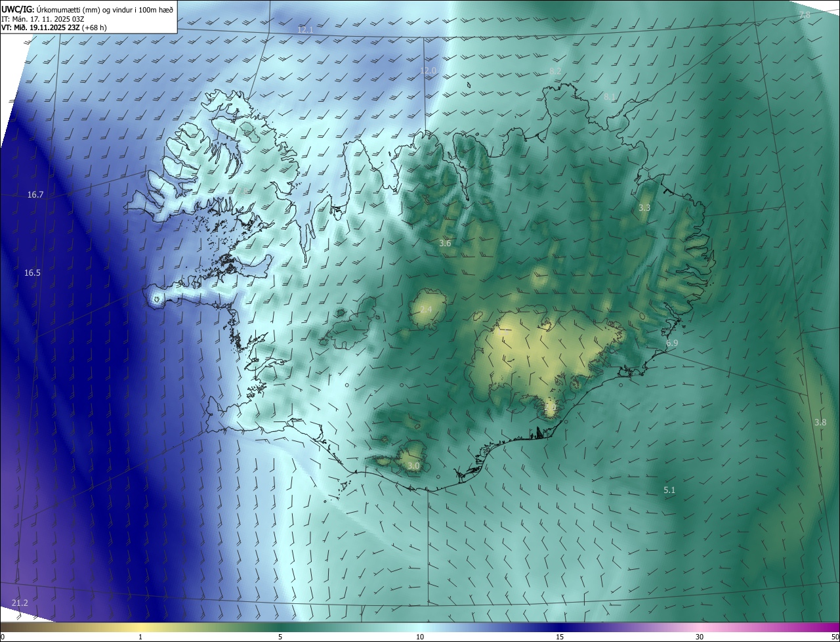This screenshot has height=642, width=840.
Task: Click the 8.2 value label on the map
Action: [555, 70]
